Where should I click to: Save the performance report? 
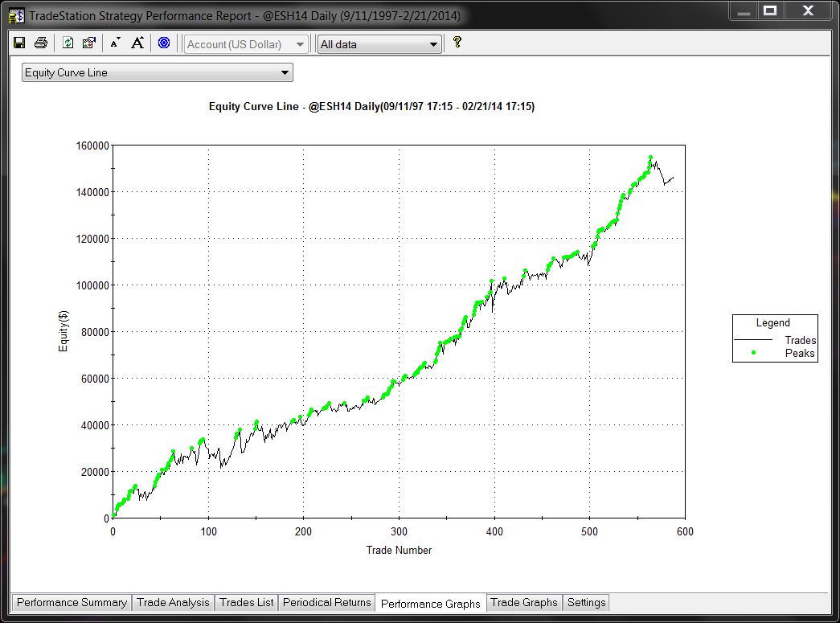point(19,43)
